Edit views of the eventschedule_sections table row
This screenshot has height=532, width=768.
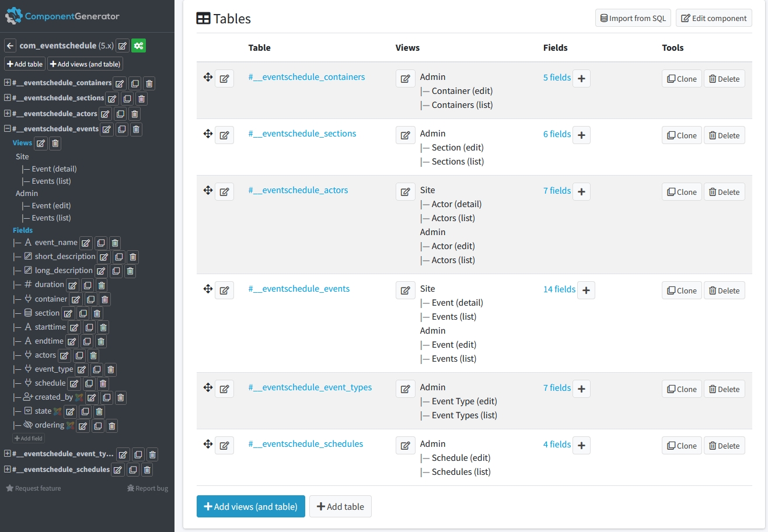(x=405, y=135)
